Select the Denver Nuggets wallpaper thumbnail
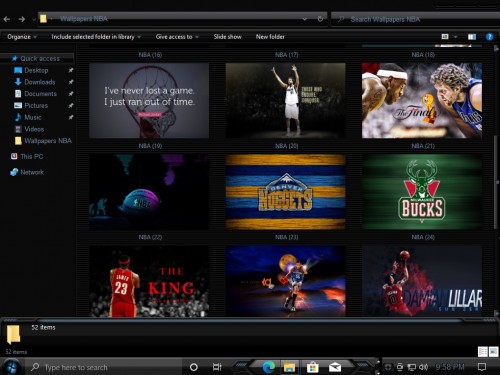The width and height of the screenshot is (500, 375). pyautogui.click(x=286, y=192)
